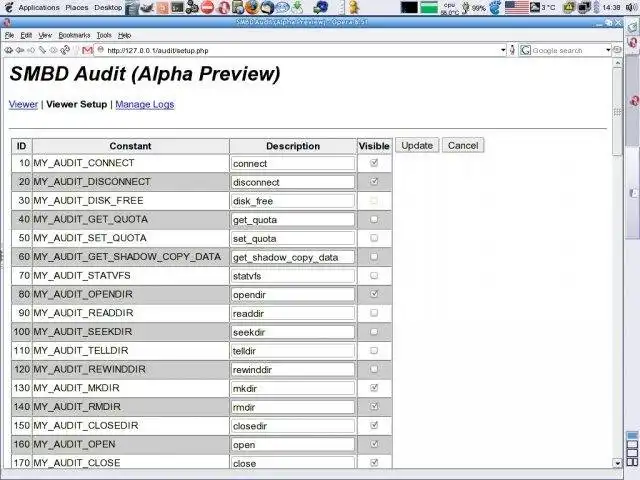
Task: Open the GIMP launcher in the panel
Action: (147, 7)
